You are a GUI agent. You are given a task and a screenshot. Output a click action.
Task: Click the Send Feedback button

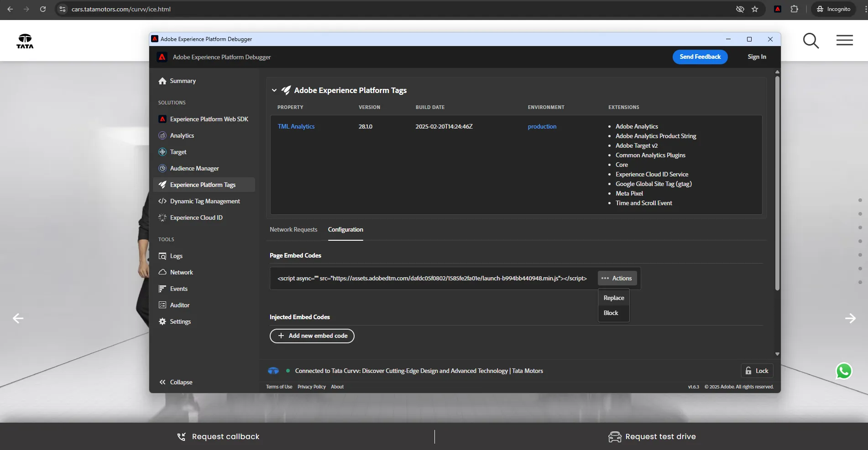coord(700,57)
